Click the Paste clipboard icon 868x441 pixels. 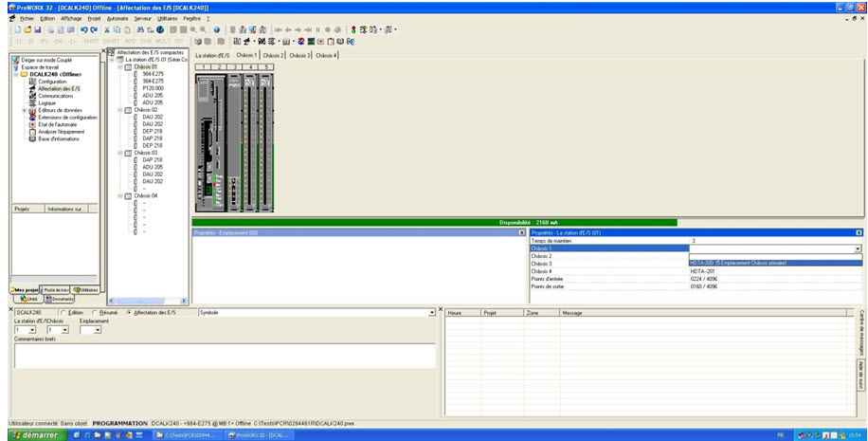click(127, 30)
